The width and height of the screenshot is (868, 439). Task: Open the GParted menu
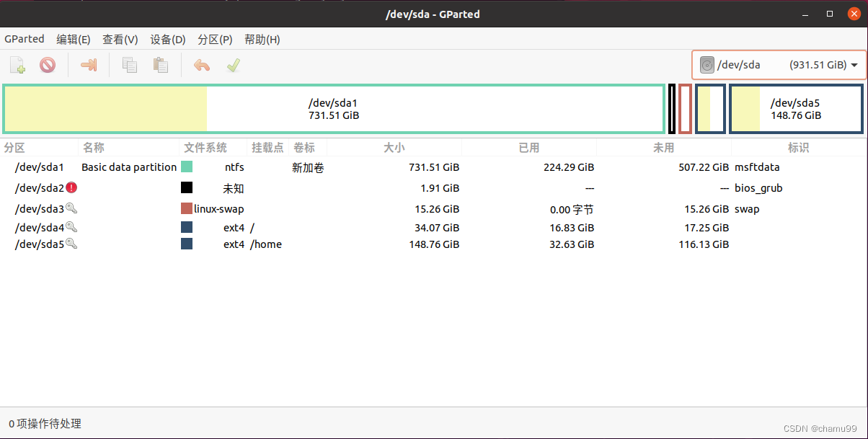[x=25, y=39]
